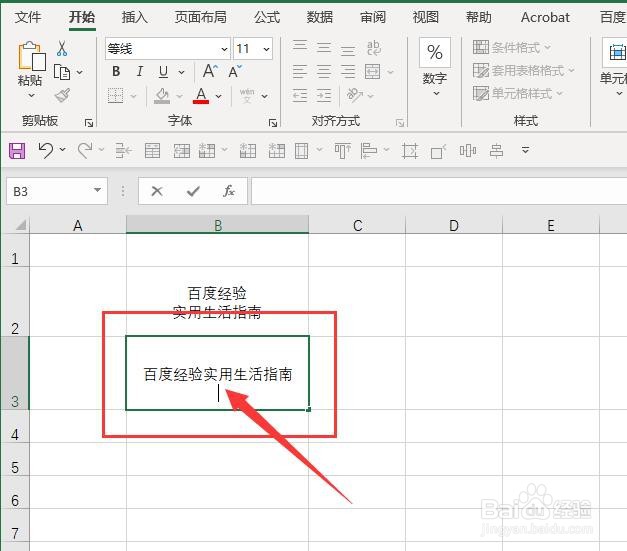Center text horizontally
The image size is (627, 551).
pos(324,72)
